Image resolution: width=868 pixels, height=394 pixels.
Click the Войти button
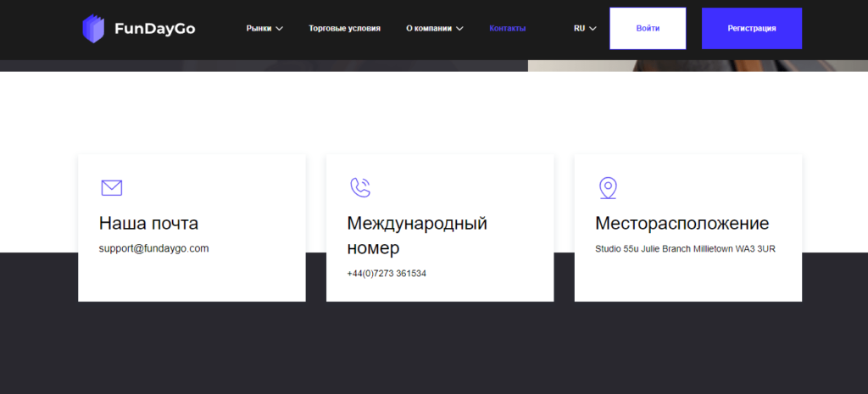click(648, 28)
